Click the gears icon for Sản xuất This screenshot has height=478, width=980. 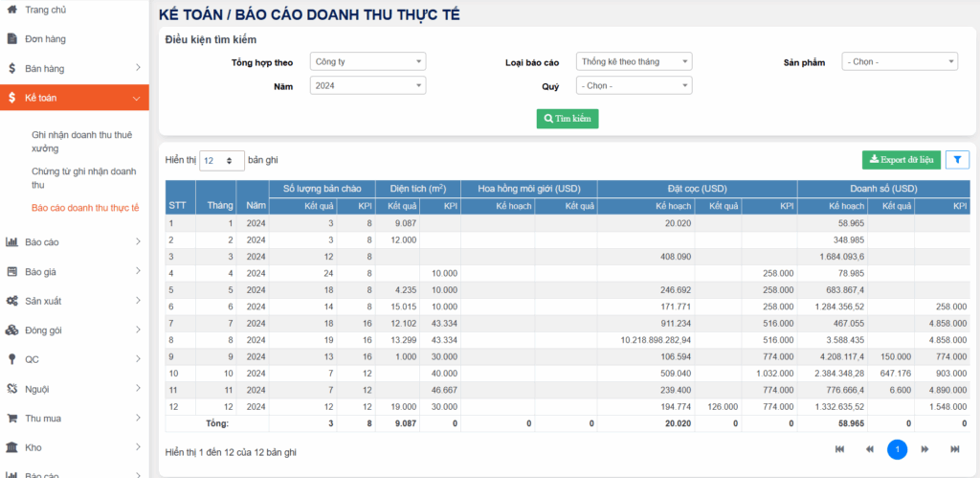[x=11, y=301]
